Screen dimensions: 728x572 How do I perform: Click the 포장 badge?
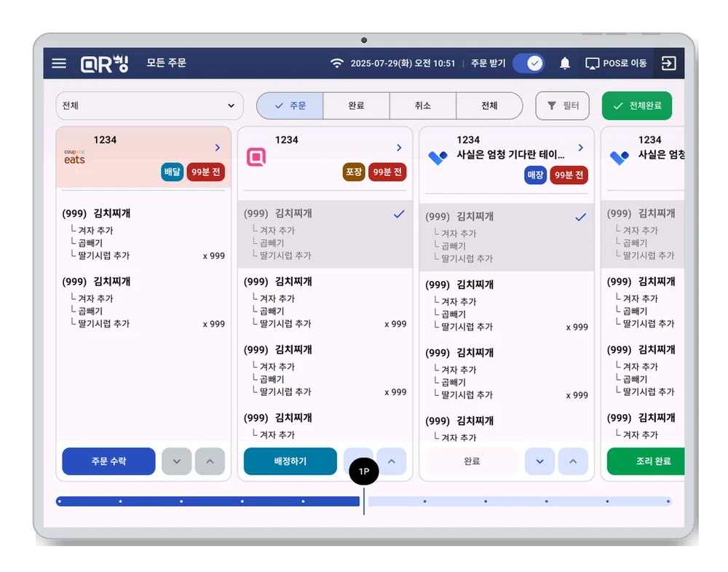tap(354, 172)
